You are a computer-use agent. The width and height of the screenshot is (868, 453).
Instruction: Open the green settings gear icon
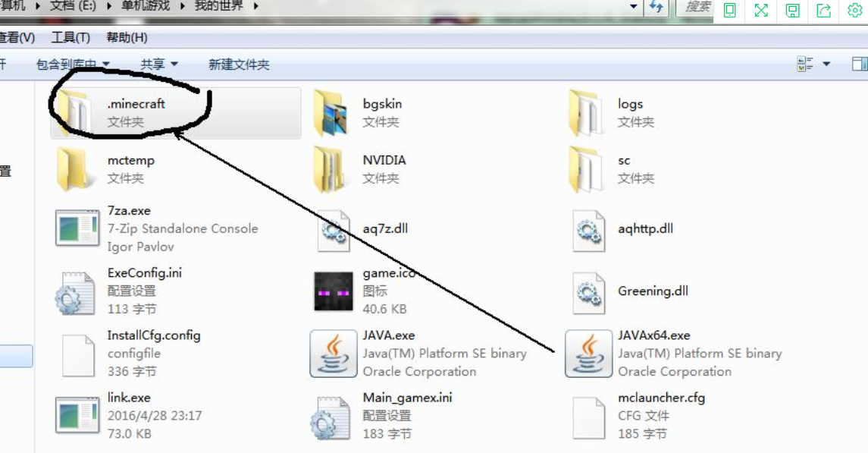855,11
